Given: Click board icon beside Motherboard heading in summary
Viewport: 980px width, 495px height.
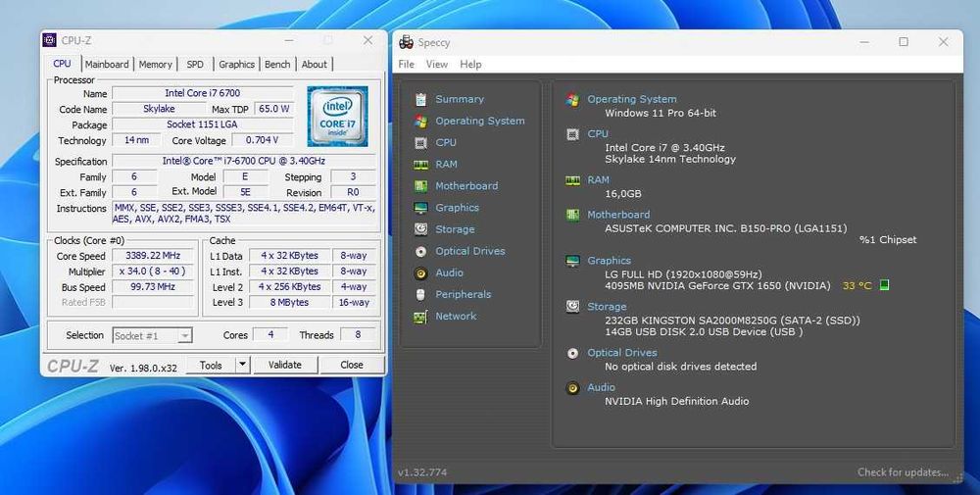Looking at the screenshot, I should pyautogui.click(x=572, y=215).
